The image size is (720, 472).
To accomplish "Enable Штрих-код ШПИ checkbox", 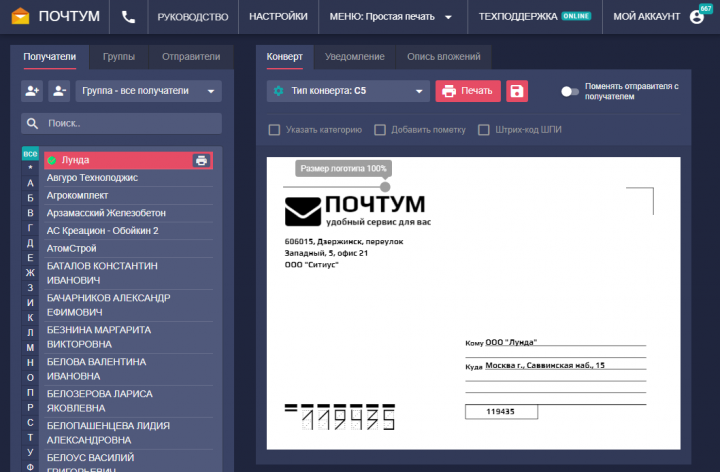I will point(484,130).
